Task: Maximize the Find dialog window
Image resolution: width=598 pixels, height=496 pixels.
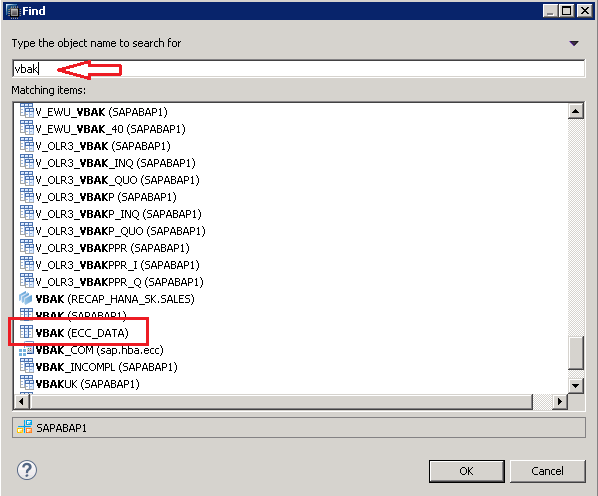Action: 566,11
